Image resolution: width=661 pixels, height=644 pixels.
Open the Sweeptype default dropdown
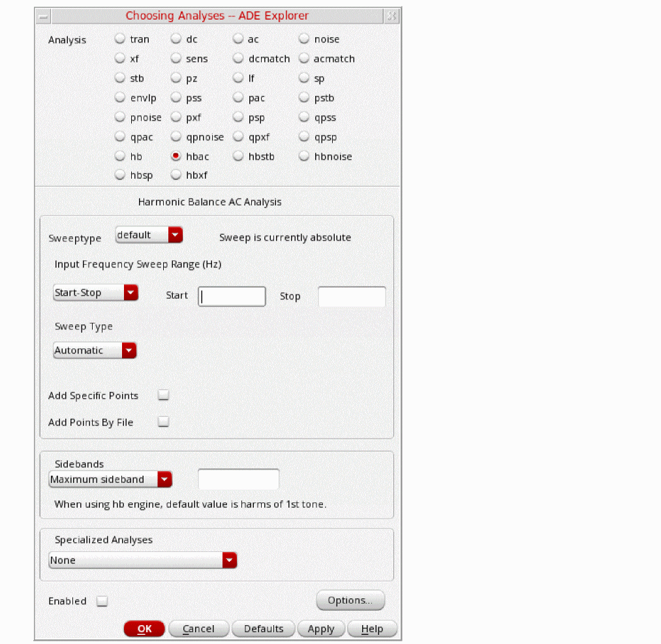[149, 235]
